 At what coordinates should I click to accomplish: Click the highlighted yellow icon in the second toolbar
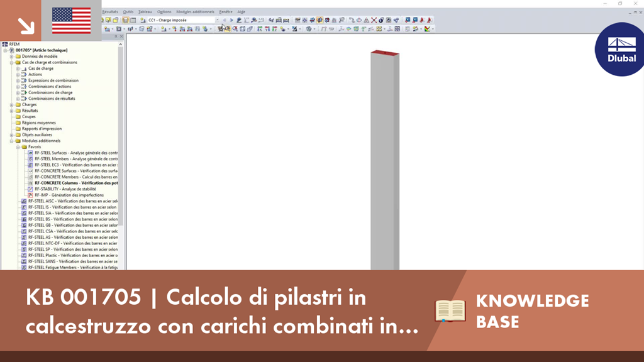(x=227, y=29)
